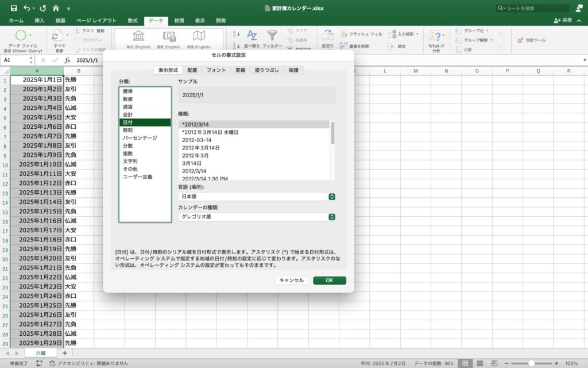This screenshot has height=368, width=588.
Task: Switch to Normal view icon in status bar
Action: coord(465,363)
